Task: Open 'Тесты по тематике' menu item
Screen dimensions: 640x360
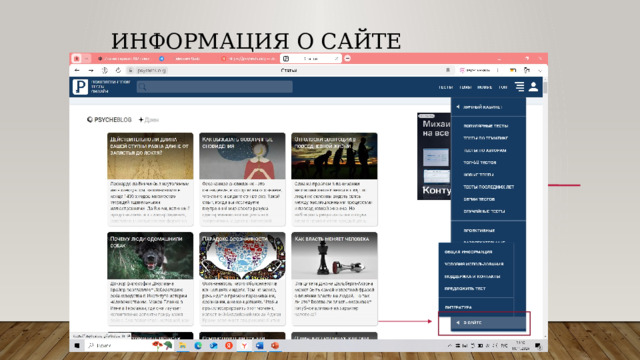Action: [x=486, y=138]
